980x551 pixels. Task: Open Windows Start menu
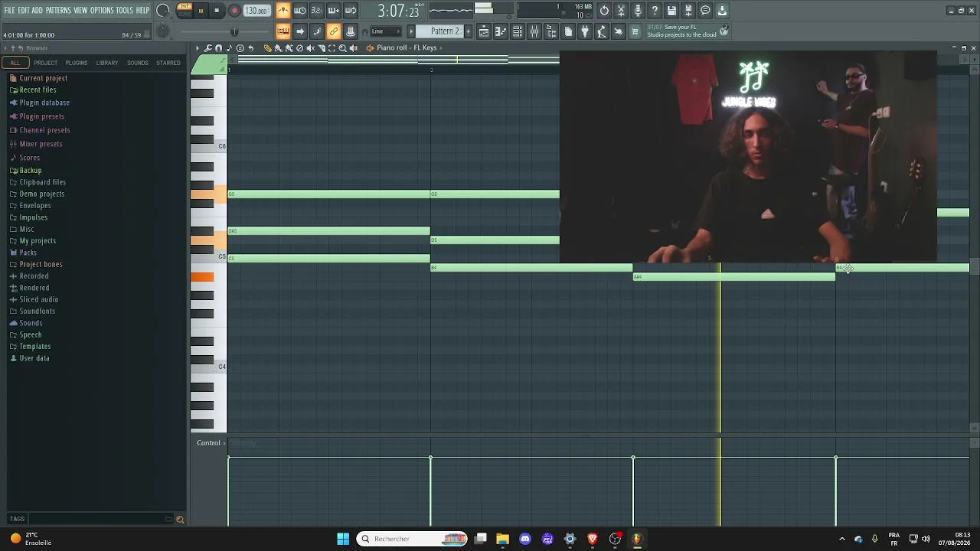coord(343,539)
